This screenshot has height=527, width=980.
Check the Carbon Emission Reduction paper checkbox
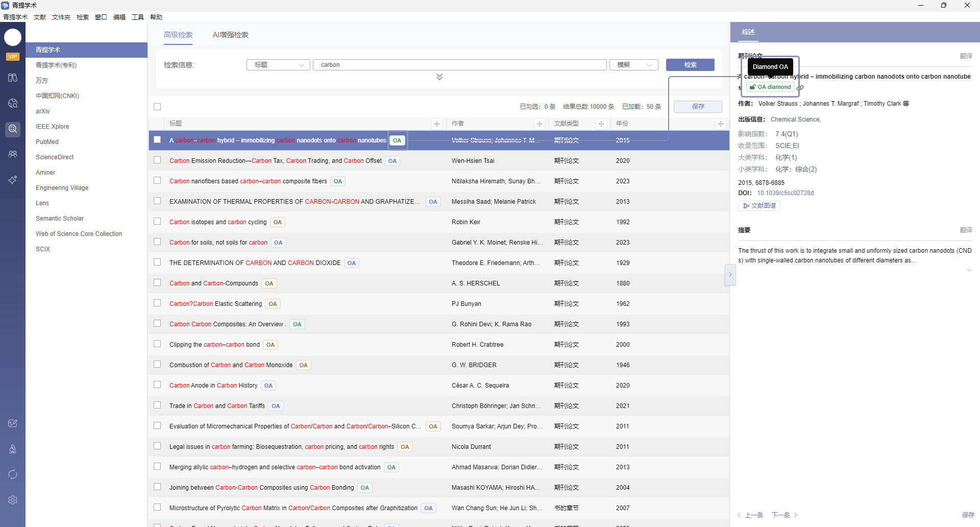[157, 160]
